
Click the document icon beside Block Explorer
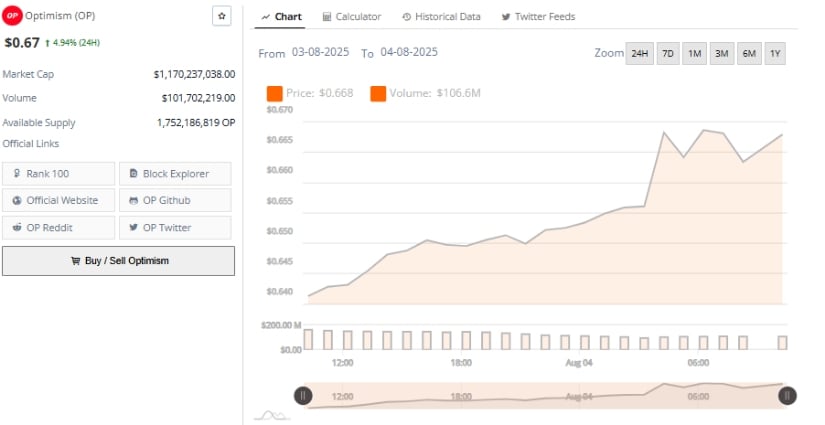point(133,173)
